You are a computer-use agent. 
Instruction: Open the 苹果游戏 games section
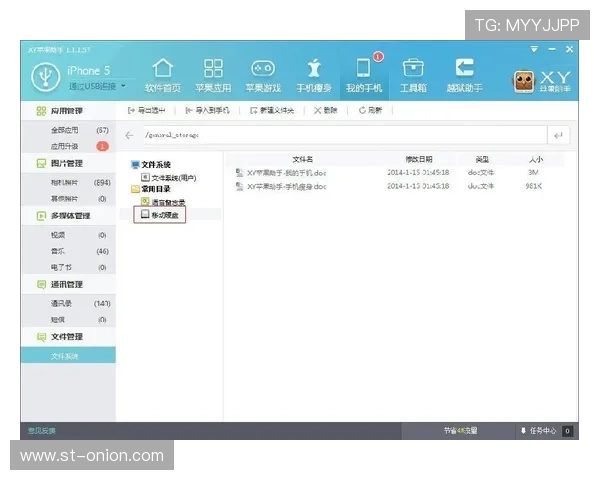[x=263, y=76]
